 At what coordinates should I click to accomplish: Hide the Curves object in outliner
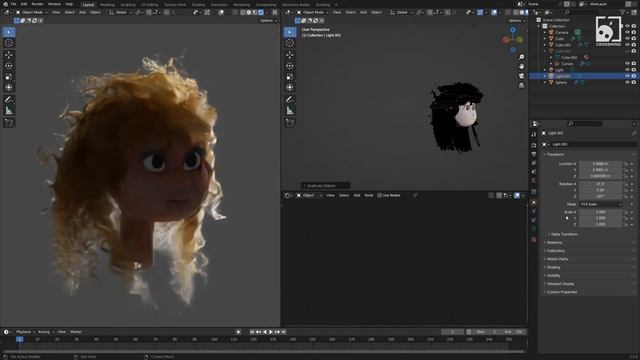pyautogui.click(x=627, y=64)
